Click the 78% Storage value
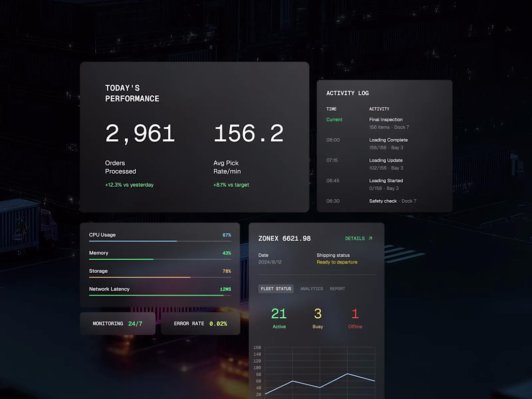This screenshot has width=532, height=399. tap(227, 271)
